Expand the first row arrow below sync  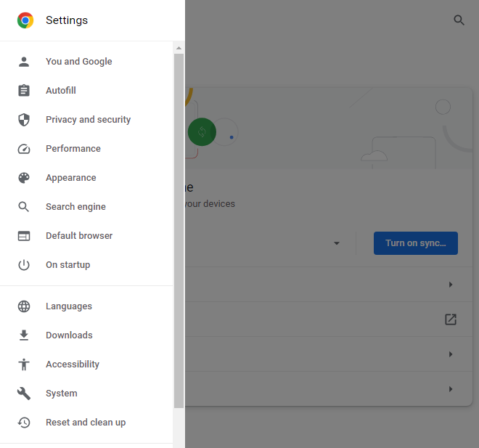click(451, 285)
